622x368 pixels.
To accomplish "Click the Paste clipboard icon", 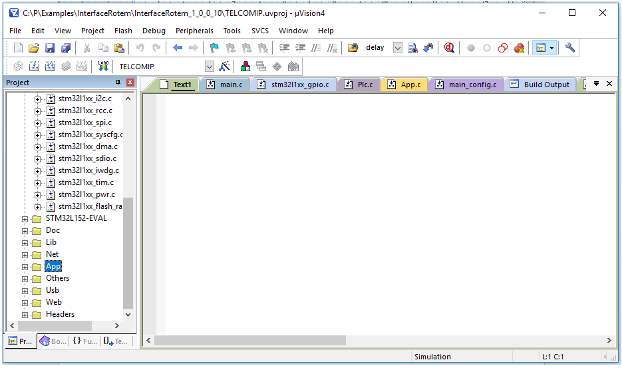I will pyautogui.click(x=119, y=48).
